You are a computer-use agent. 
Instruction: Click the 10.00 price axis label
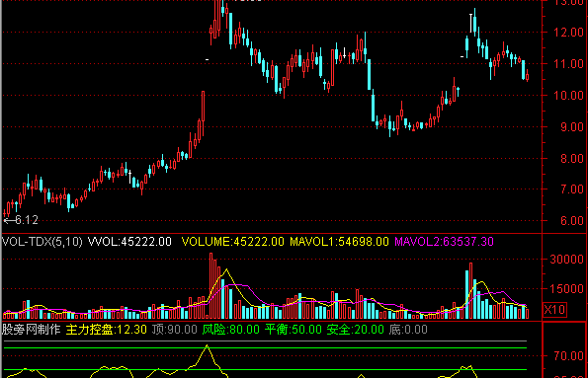(569, 95)
